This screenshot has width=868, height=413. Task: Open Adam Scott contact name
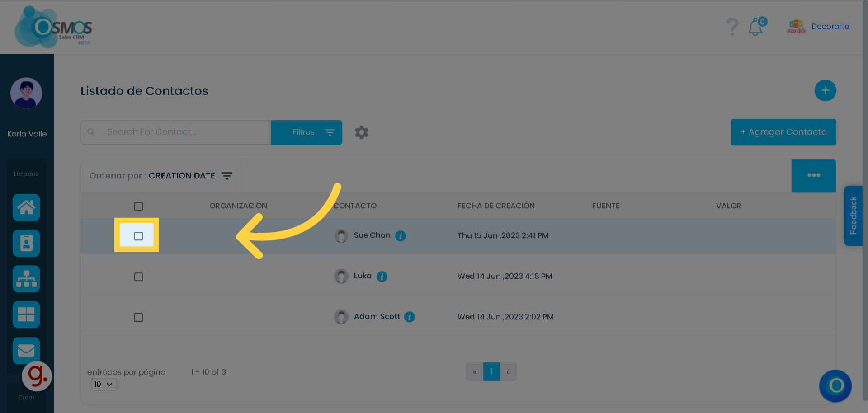(377, 316)
